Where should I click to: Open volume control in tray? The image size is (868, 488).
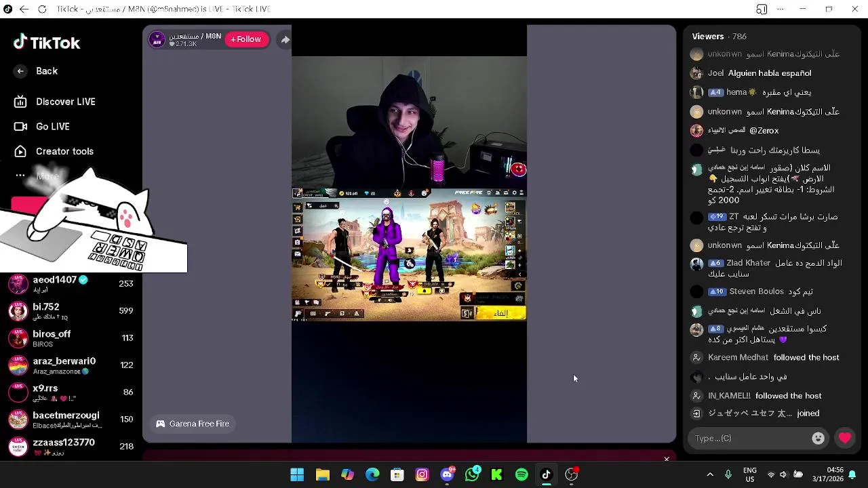pyautogui.click(x=784, y=474)
